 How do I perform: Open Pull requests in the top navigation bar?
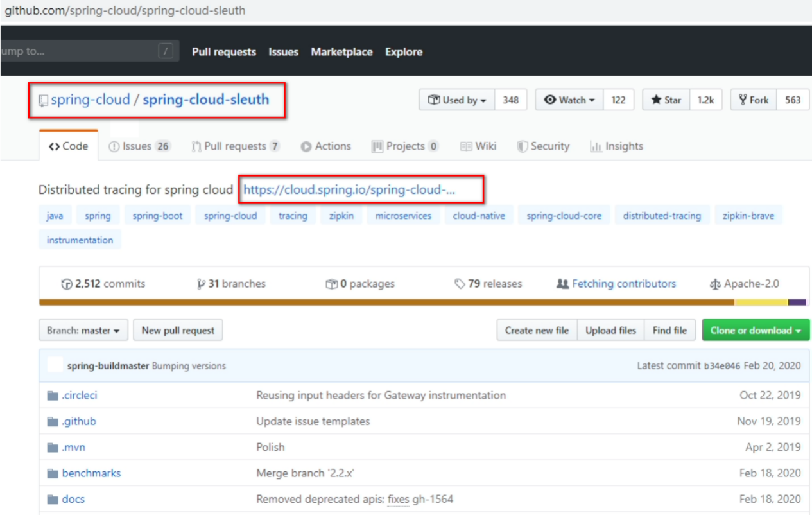224,52
